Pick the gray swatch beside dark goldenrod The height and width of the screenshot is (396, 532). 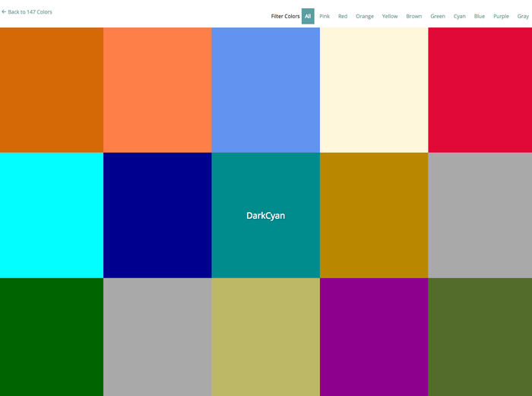[x=480, y=215]
